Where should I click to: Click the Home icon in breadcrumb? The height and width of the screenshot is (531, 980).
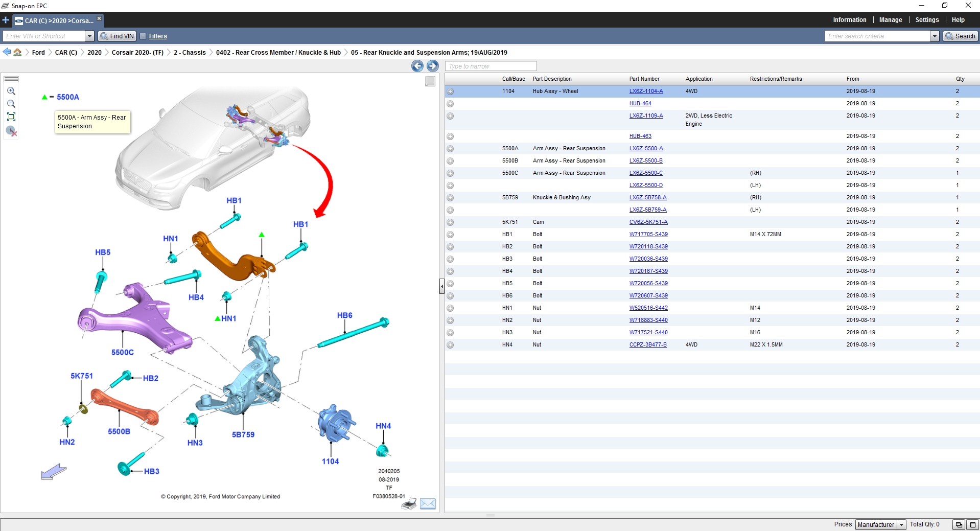tap(18, 52)
